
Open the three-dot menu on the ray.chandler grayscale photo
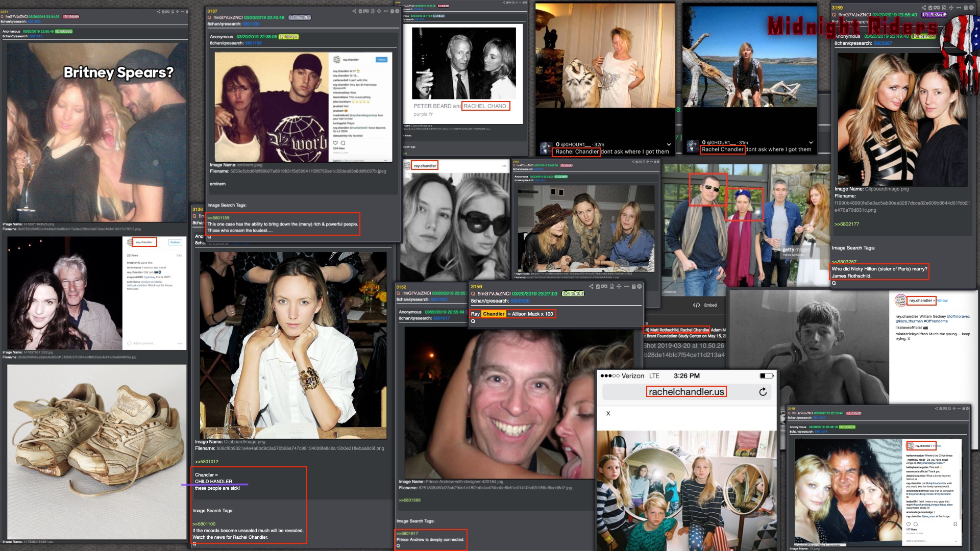point(504,166)
